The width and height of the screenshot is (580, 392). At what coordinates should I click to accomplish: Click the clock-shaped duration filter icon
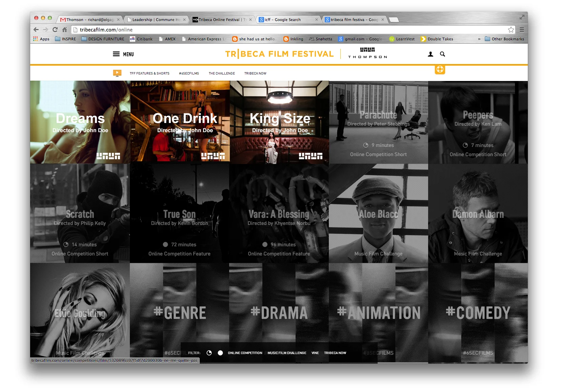click(x=209, y=352)
